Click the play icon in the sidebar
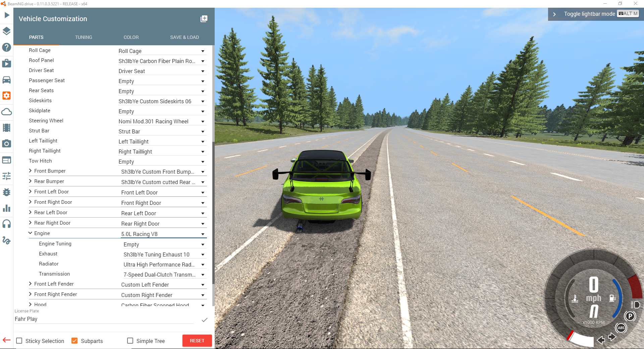The width and height of the screenshot is (644, 349). tap(7, 15)
